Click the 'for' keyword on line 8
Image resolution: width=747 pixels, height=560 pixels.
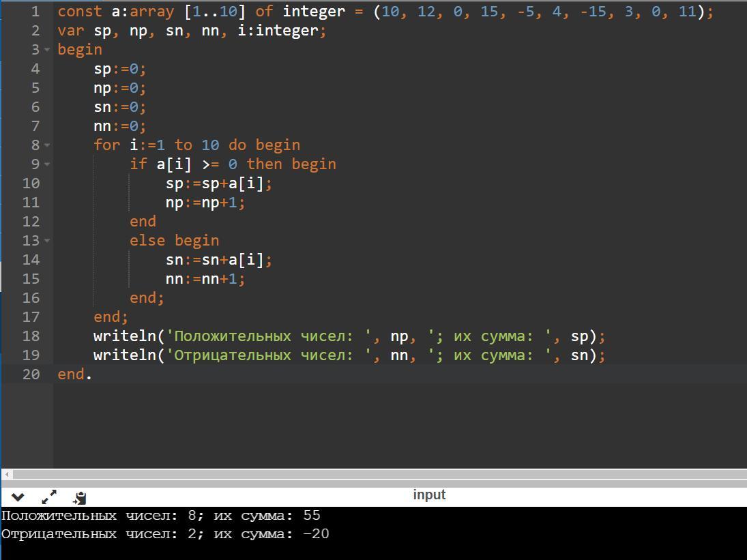[x=106, y=145]
